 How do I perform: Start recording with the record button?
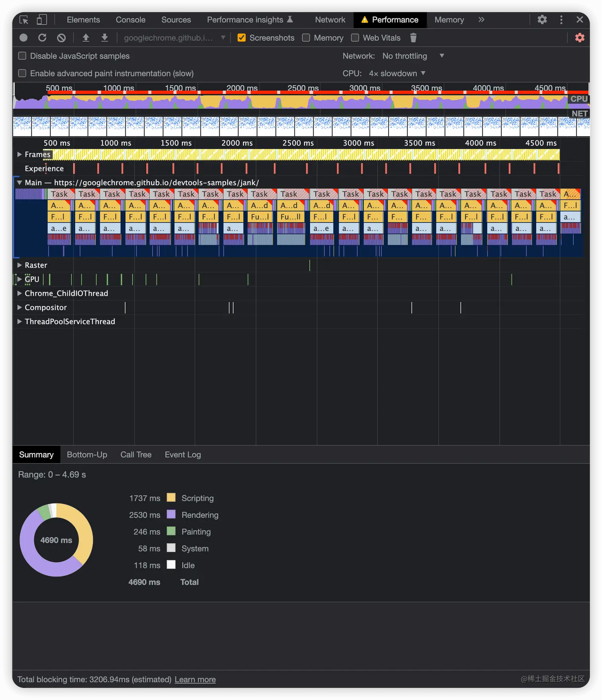(23, 38)
